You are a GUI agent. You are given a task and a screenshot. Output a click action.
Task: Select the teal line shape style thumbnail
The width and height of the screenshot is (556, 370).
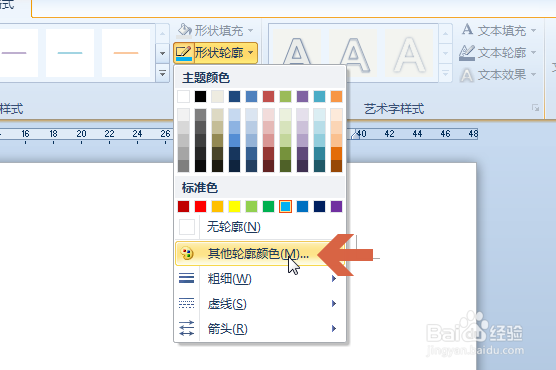pyautogui.click(x=70, y=53)
